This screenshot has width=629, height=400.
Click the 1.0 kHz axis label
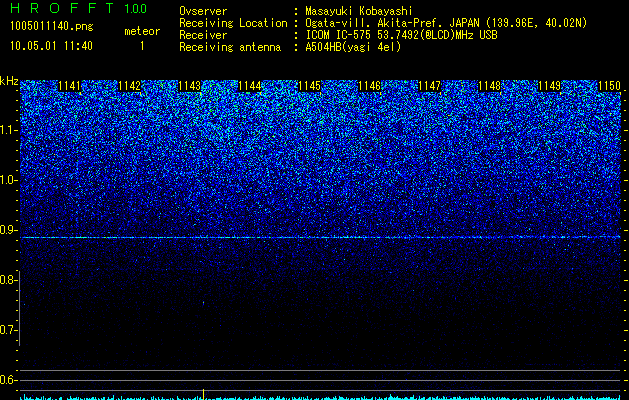pyautogui.click(x=7, y=180)
